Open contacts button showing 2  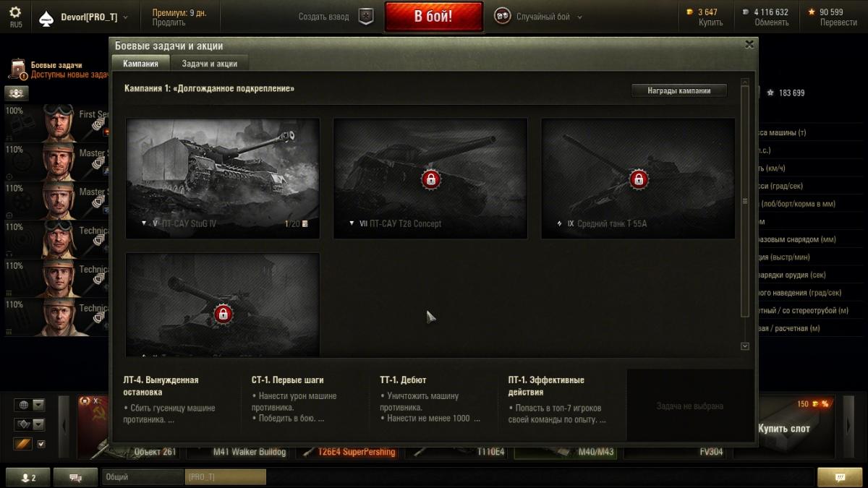(29, 478)
